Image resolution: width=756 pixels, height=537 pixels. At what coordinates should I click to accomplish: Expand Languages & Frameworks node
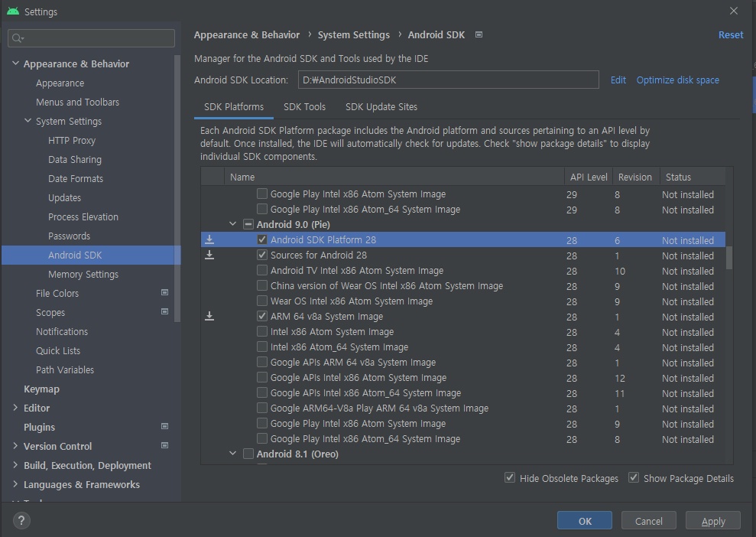[15, 484]
